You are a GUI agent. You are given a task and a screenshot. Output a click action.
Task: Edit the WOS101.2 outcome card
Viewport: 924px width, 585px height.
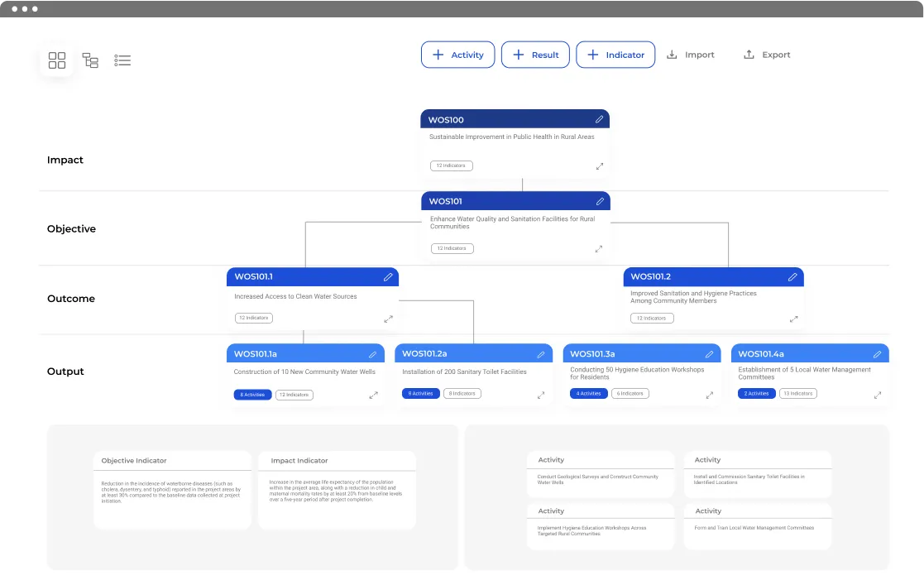792,276
